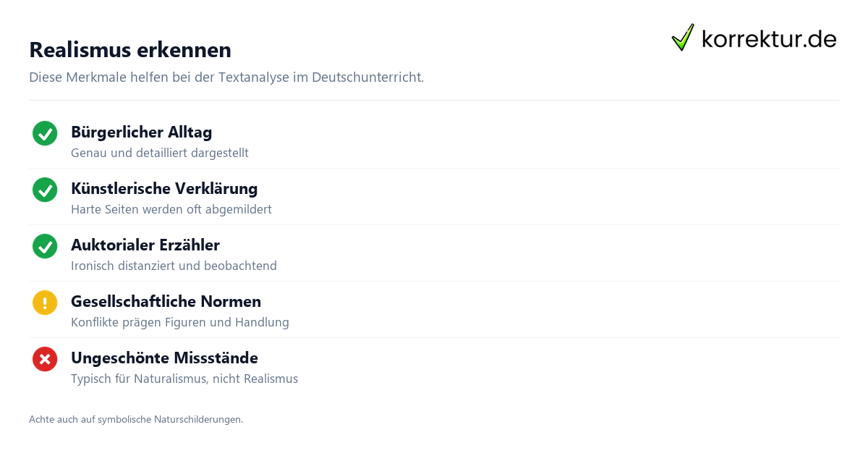This screenshot has width=868, height=456.
Task: Click the yellow warning icon beside Gesellschaftliche Normen
Action: [45, 303]
